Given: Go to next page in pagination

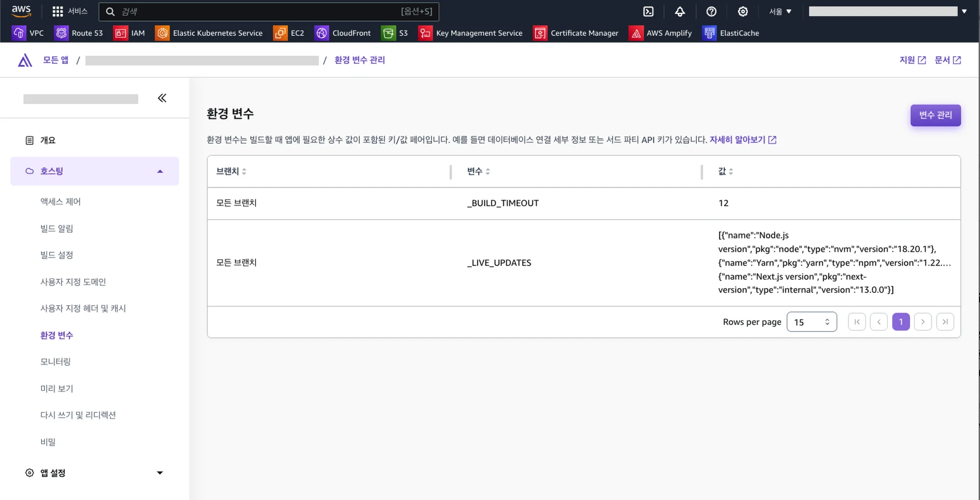Looking at the screenshot, I should pos(922,322).
